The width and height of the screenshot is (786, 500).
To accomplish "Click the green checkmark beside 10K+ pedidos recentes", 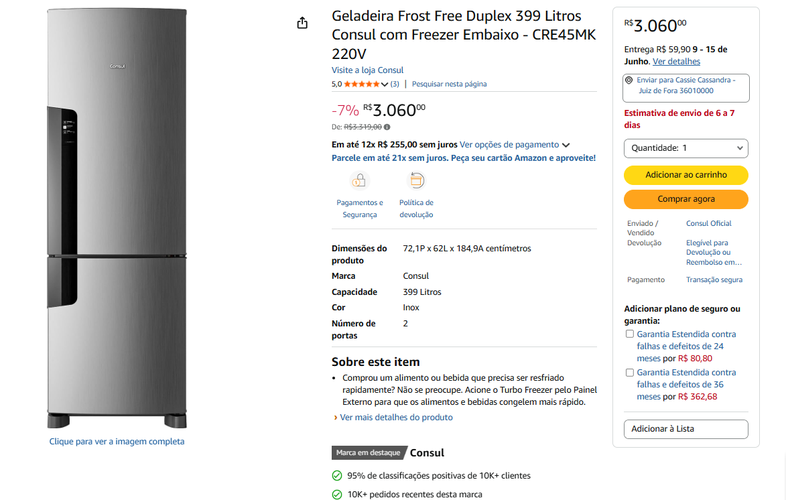I will (x=337, y=494).
